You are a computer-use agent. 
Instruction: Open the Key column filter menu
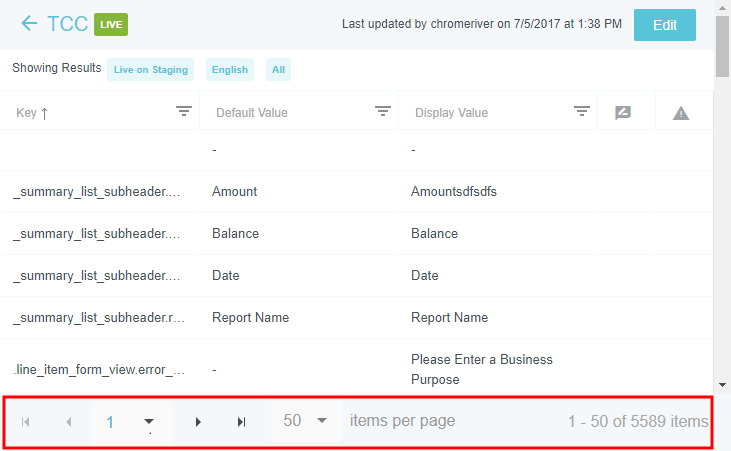click(x=184, y=112)
